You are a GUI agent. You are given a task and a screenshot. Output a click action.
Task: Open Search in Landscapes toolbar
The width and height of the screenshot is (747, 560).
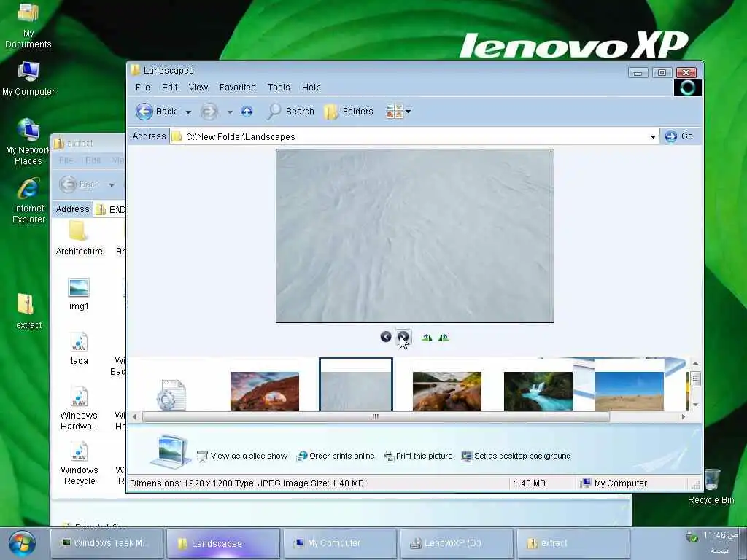(x=290, y=112)
